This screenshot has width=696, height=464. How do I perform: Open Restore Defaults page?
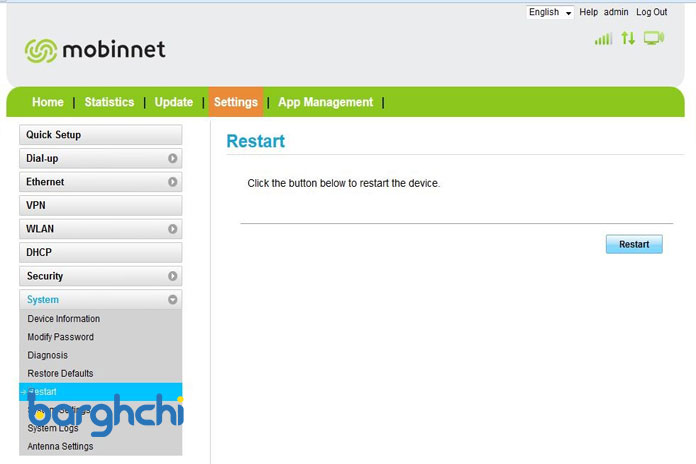click(x=60, y=373)
